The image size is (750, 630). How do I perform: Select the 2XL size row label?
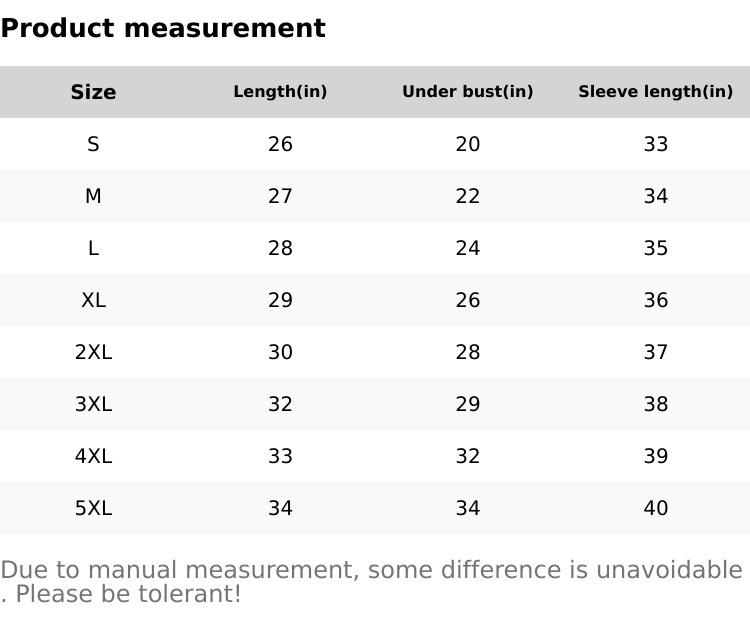click(x=93, y=352)
